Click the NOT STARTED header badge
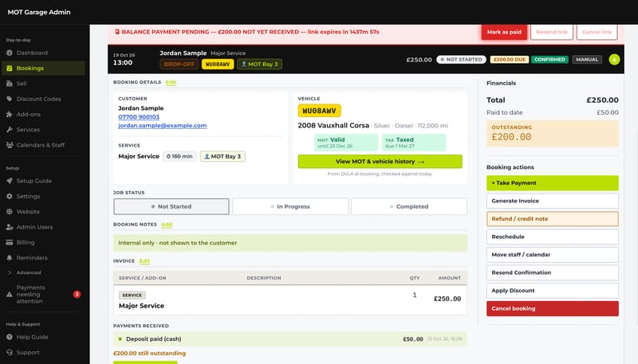This screenshot has height=364, width=638. point(461,59)
